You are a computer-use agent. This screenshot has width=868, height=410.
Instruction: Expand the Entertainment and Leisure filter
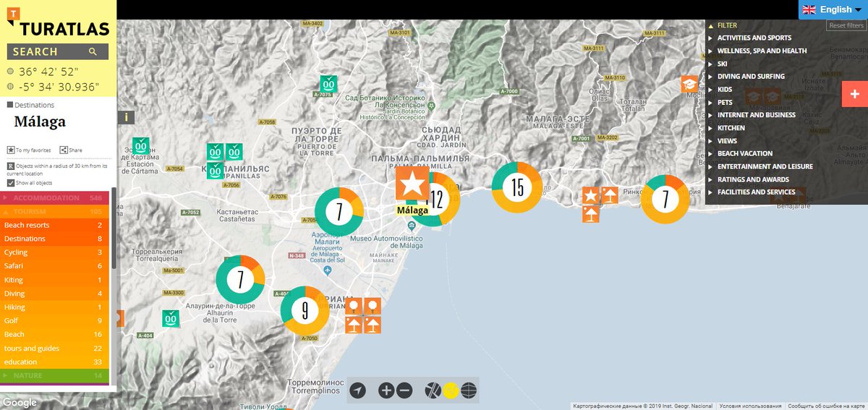(765, 166)
